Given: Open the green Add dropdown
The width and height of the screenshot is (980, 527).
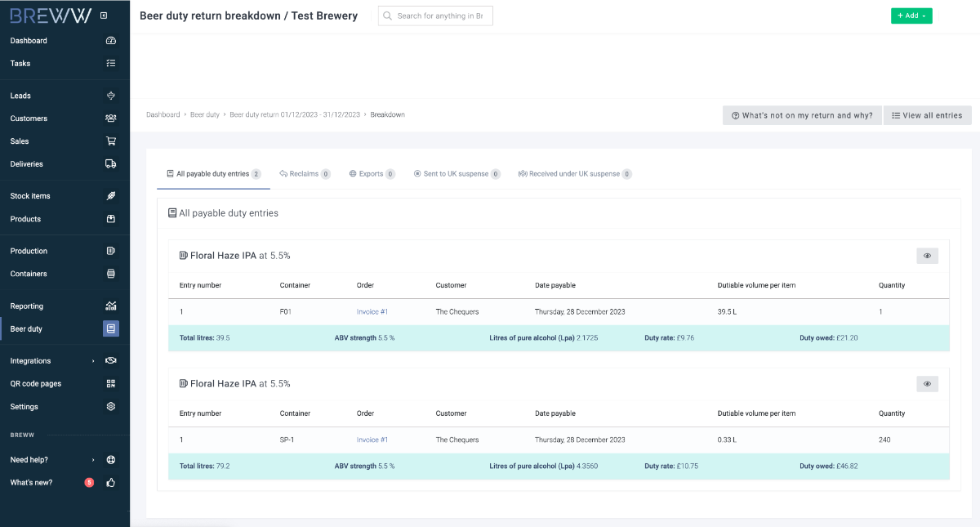Looking at the screenshot, I should (911, 16).
